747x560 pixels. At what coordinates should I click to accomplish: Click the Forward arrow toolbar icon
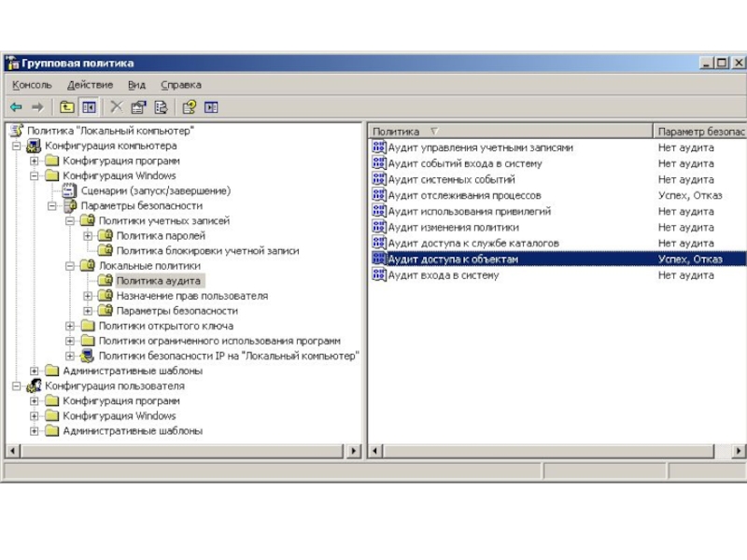[x=37, y=107]
